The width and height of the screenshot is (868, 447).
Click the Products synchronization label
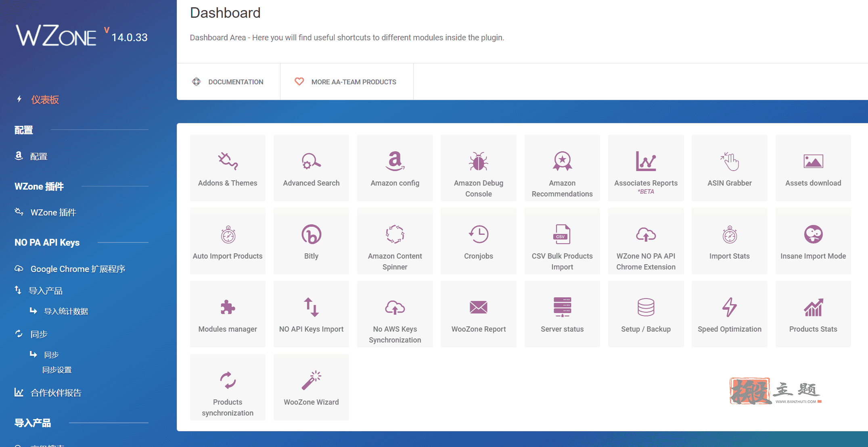click(x=228, y=407)
